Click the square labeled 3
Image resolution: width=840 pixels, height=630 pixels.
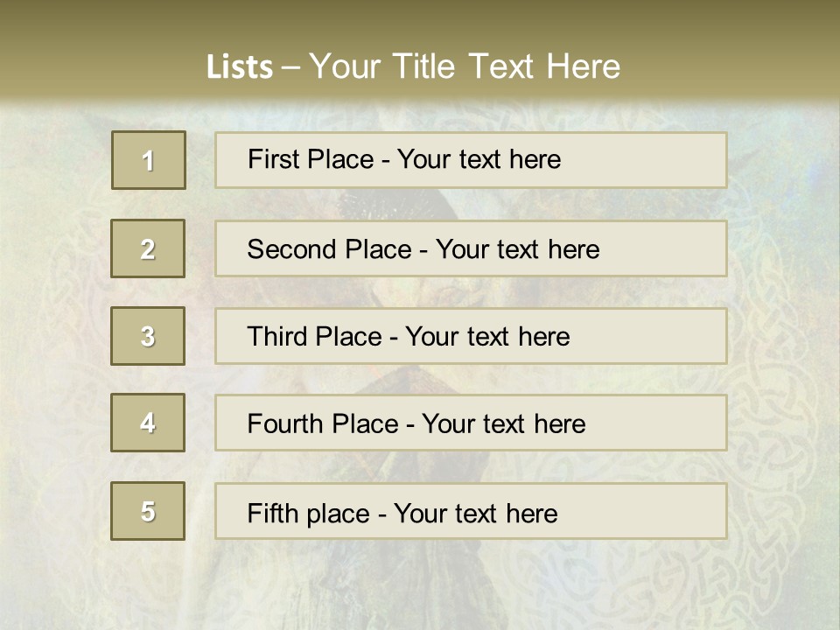(x=148, y=336)
